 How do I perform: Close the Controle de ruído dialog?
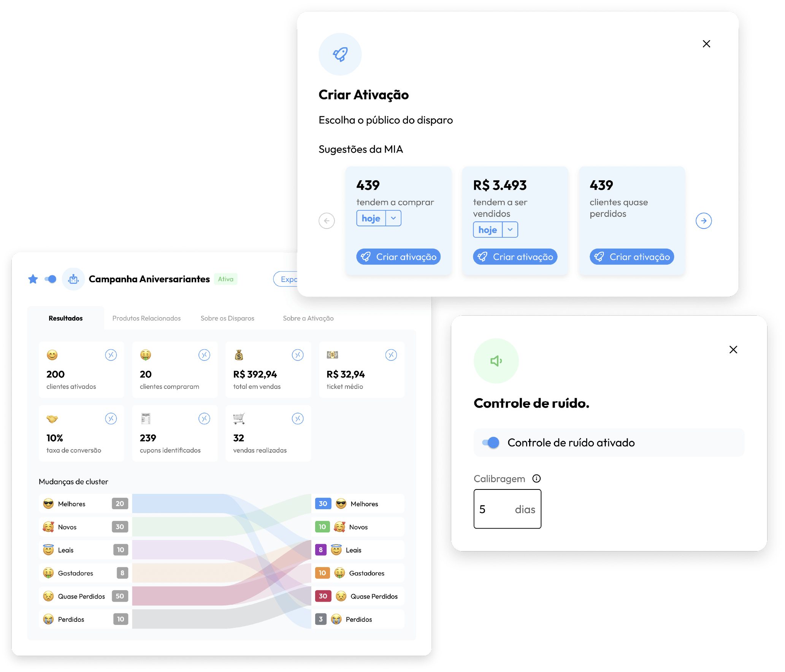coord(733,350)
